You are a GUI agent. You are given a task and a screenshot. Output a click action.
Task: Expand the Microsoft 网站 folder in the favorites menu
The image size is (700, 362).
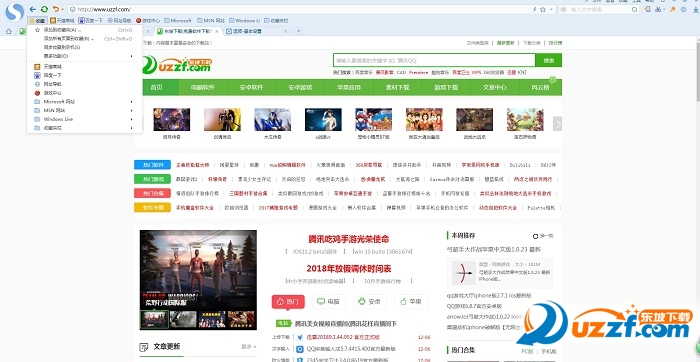(x=83, y=101)
